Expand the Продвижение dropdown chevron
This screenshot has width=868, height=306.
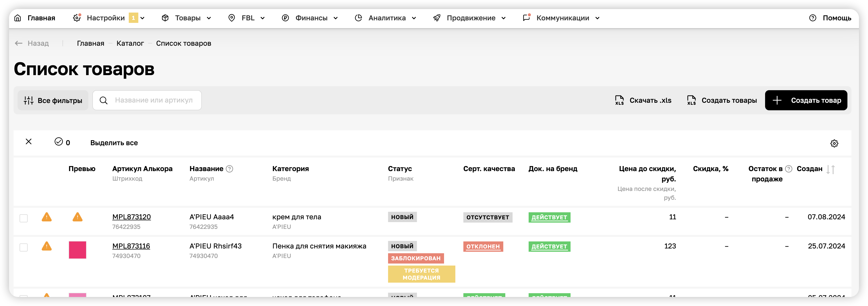click(504, 18)
